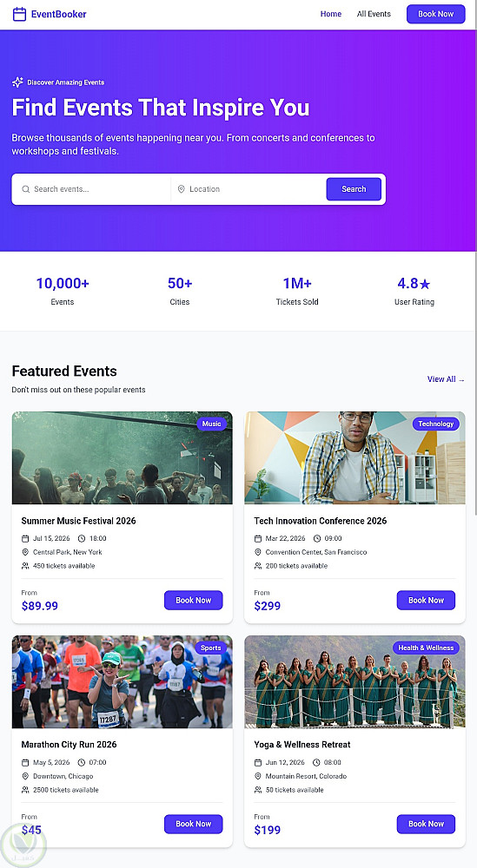Click the pin icon beside Downtown, Chicago

pos(25,777)
